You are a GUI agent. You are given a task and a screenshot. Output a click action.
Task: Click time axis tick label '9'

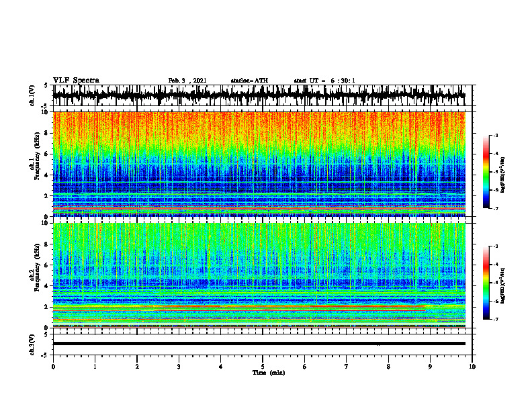430,367
